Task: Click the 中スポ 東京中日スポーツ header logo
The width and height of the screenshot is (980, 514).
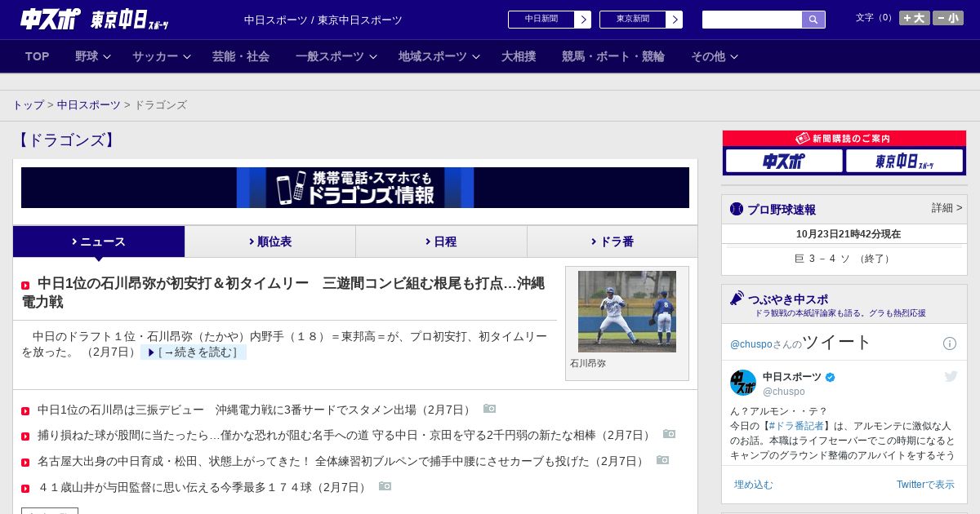Action: 94,19
